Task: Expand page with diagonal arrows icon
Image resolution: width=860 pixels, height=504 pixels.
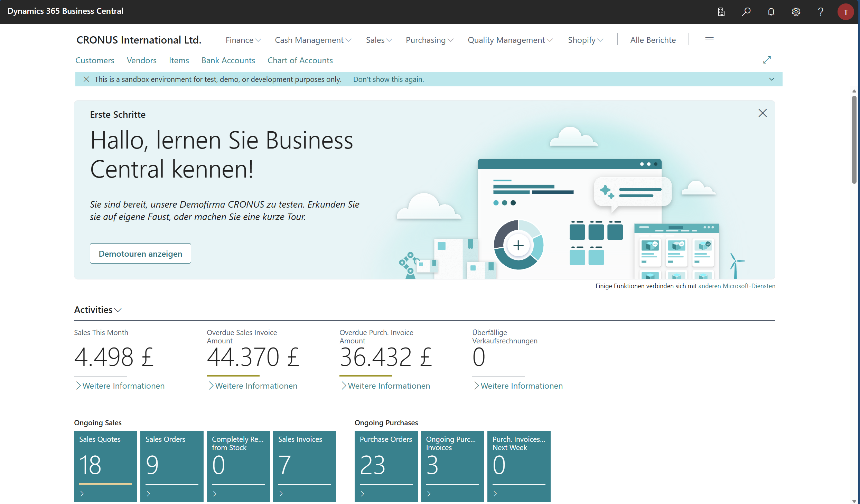Action: pyautogui.click(x=767, y=60)
